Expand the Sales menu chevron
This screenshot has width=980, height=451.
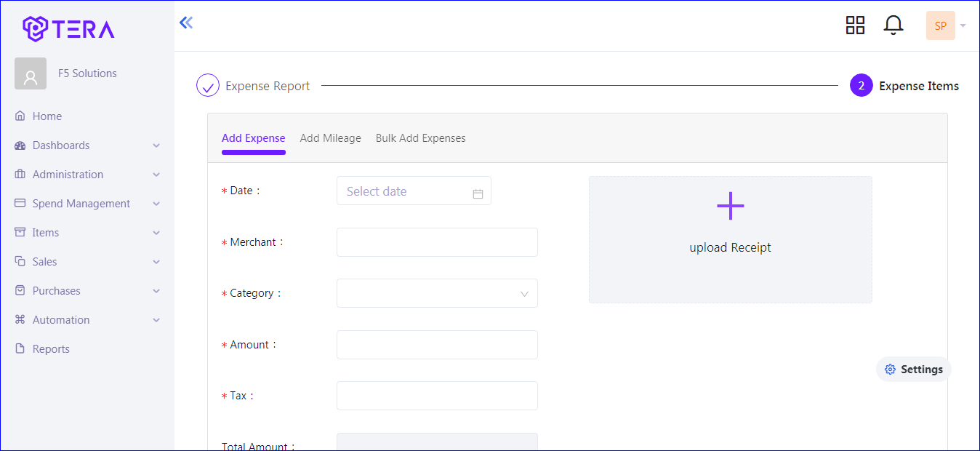point(156,262)
